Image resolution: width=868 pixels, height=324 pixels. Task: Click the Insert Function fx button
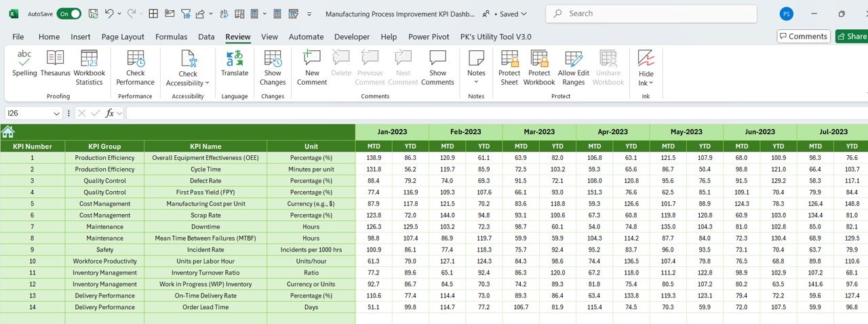(x=110, y=113)
